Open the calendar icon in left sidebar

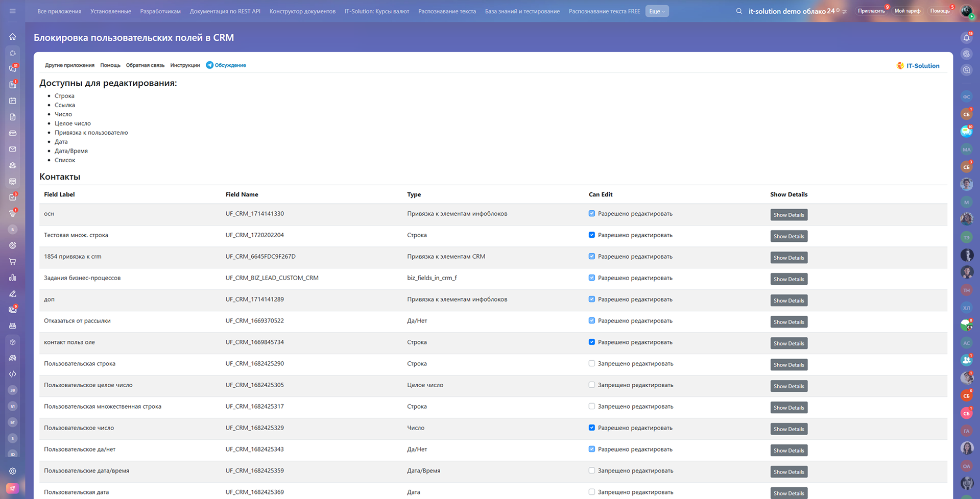pos(13,101)
